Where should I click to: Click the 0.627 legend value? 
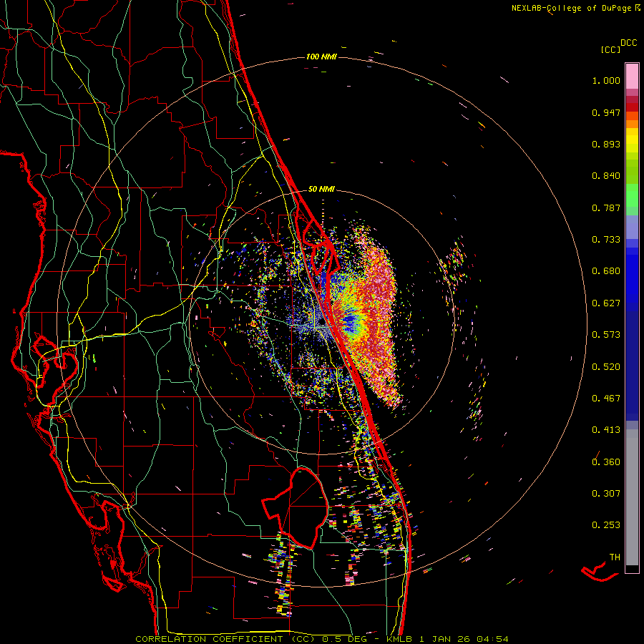(606, 303)
